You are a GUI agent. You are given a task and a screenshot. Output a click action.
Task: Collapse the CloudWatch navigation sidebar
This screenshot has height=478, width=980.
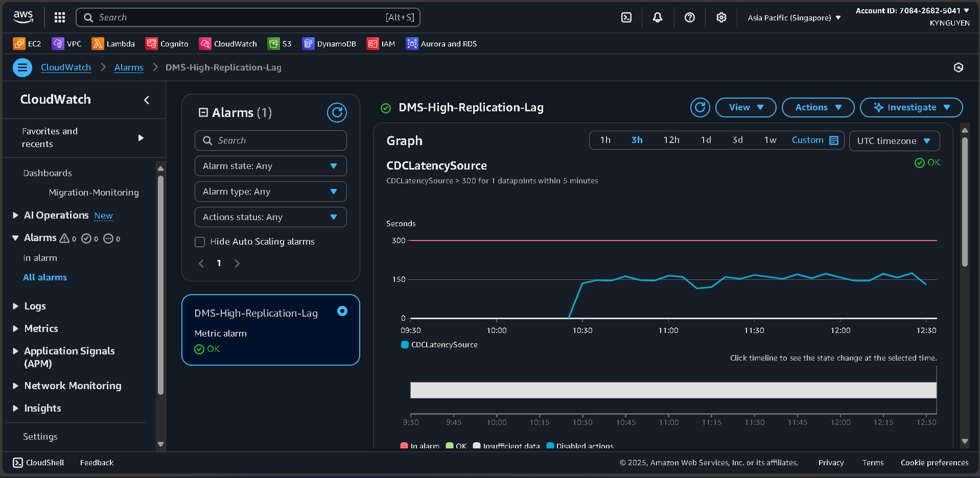147,100
